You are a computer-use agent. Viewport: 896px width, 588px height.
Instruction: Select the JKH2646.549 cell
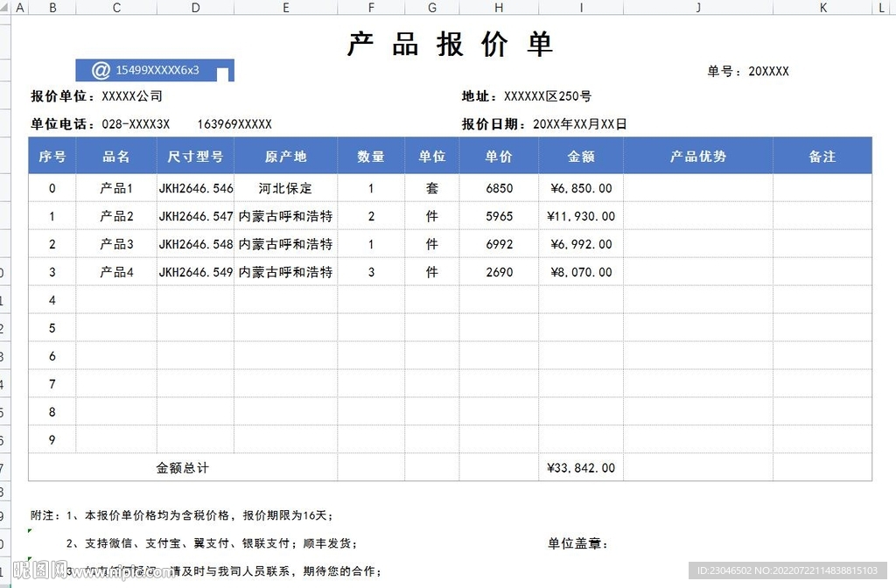pos(195,272)
